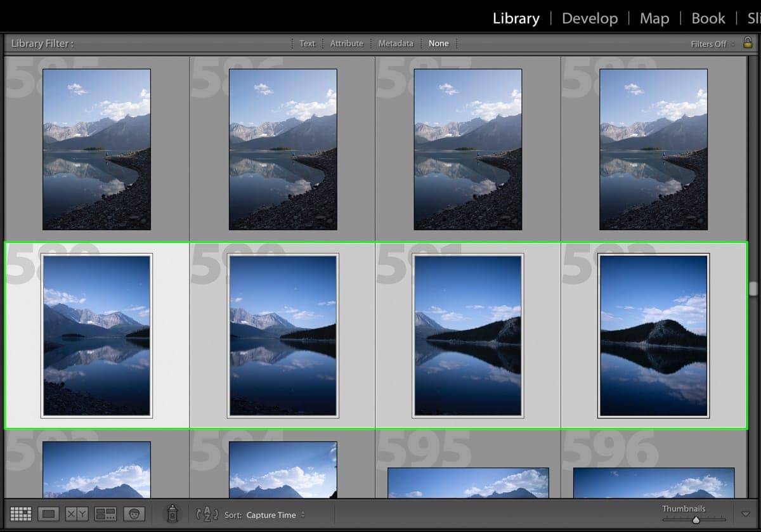Select photo thumbnail 591

468,335
